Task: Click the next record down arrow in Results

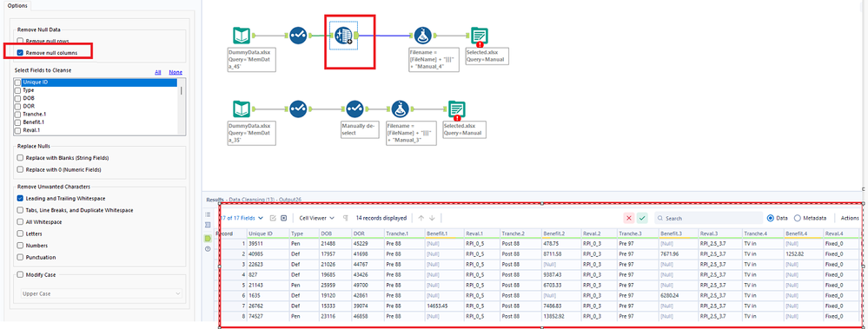Action: 433,219
